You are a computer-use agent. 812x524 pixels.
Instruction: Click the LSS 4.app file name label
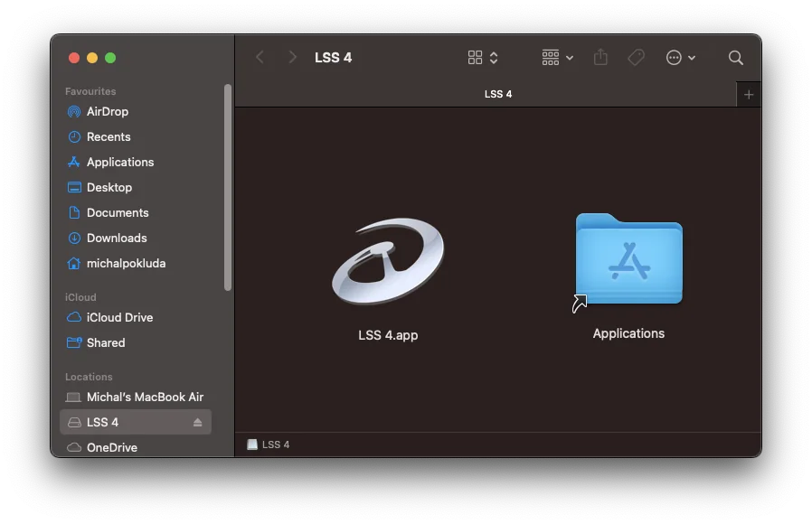(388, 335)
